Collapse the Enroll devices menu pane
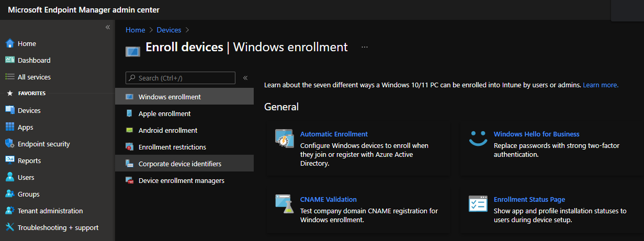 point(245,78)
